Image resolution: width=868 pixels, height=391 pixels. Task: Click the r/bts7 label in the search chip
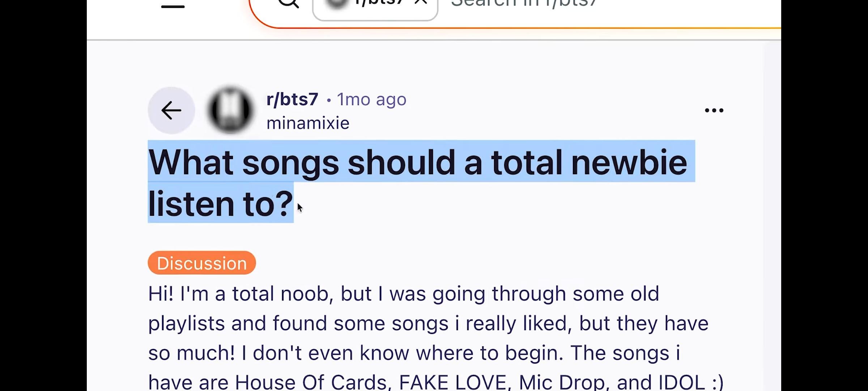pos(379,3)
